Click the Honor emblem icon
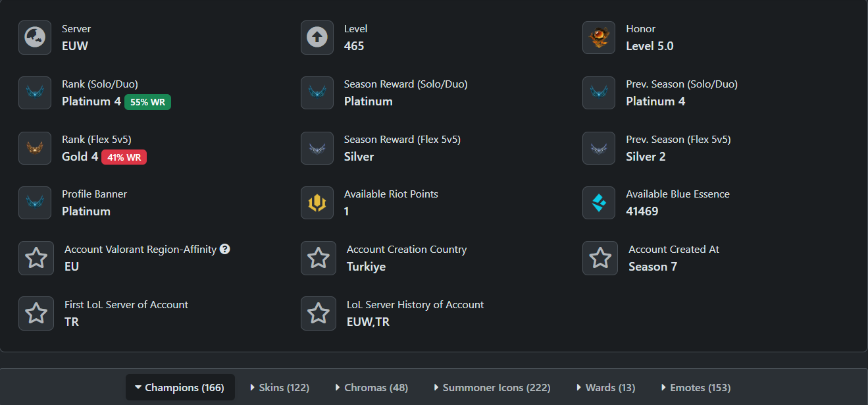 [599, 38]
